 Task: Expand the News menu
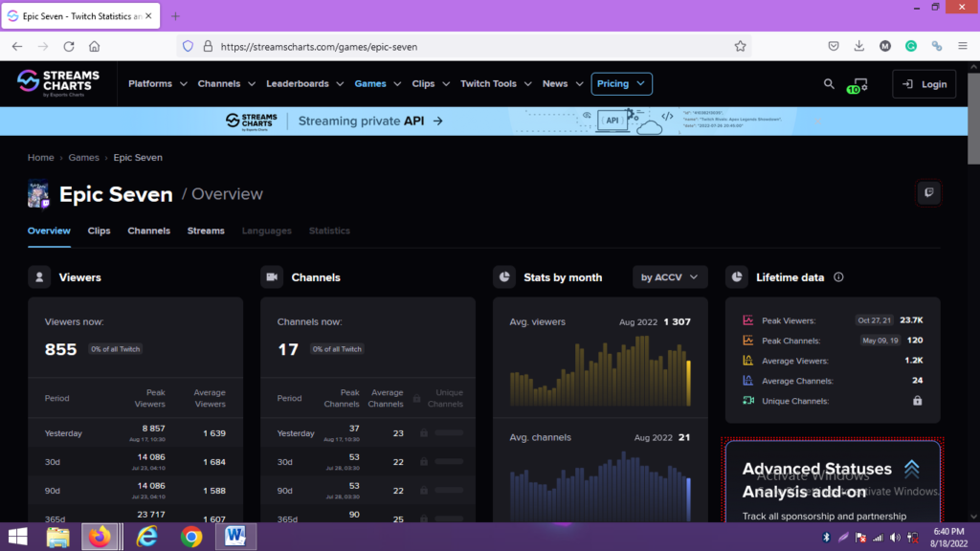(563, 84)
